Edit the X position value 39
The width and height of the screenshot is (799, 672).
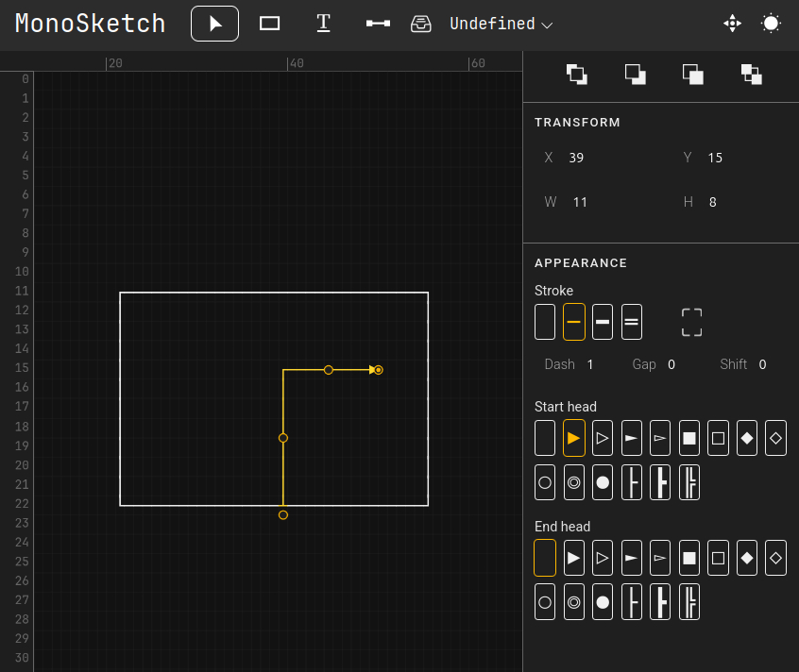coord(576,158)
